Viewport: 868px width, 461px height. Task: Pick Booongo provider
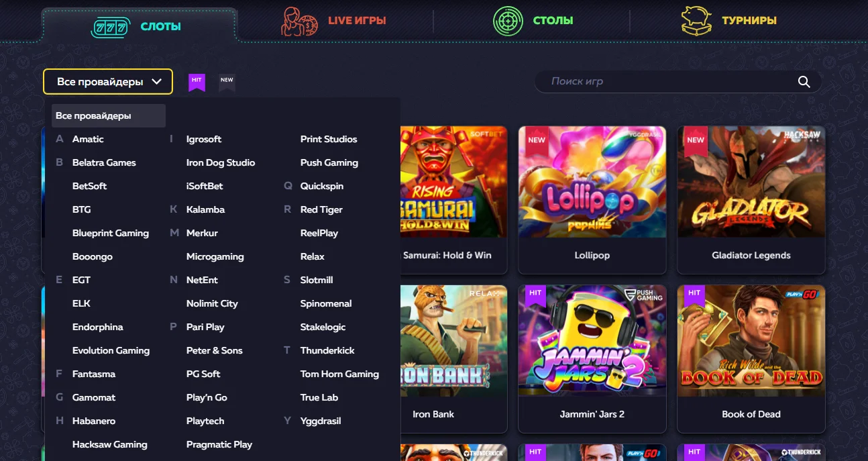pyautogui.click(x=93, y=256)
